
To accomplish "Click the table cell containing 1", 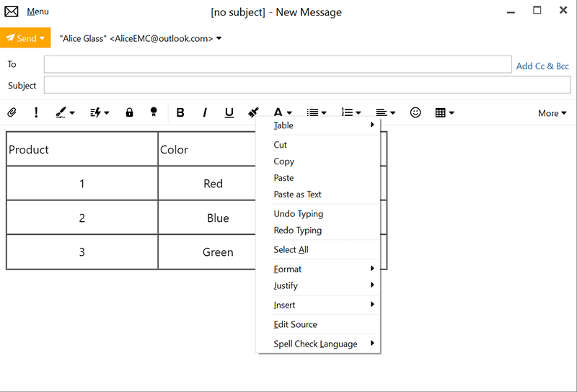I will click(82, 184).
